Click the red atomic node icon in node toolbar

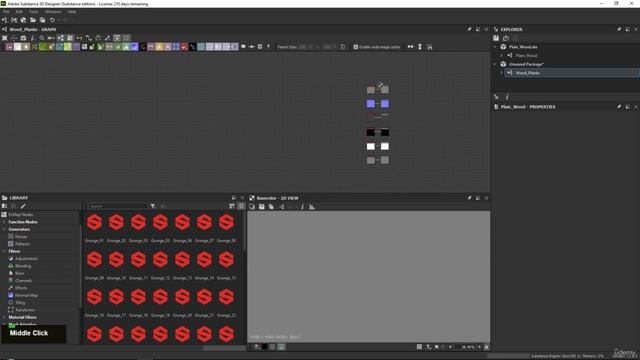(x=184, y=47)
